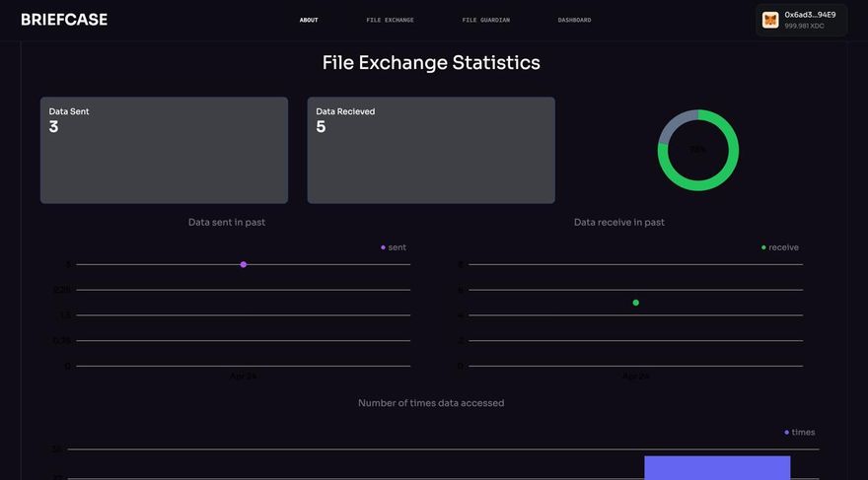Toggle the sent series legend label
Viewport: 868px width, 480px height.
click(x=397, y=247)
